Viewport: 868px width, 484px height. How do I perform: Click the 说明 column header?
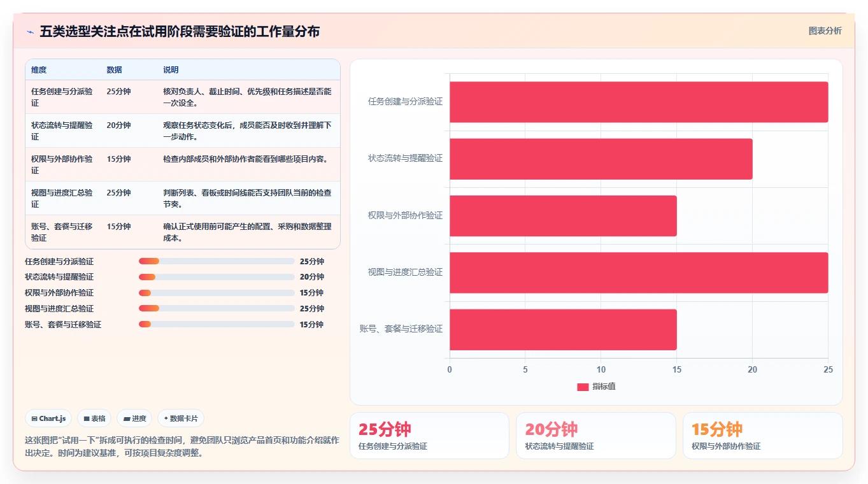click(x=171, y=69)
